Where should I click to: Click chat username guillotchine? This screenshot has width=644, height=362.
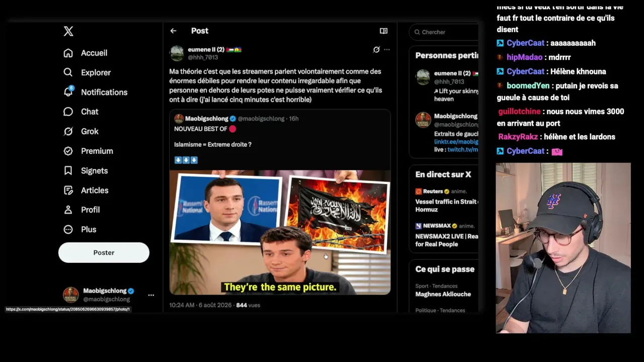[x=519, y=112]
